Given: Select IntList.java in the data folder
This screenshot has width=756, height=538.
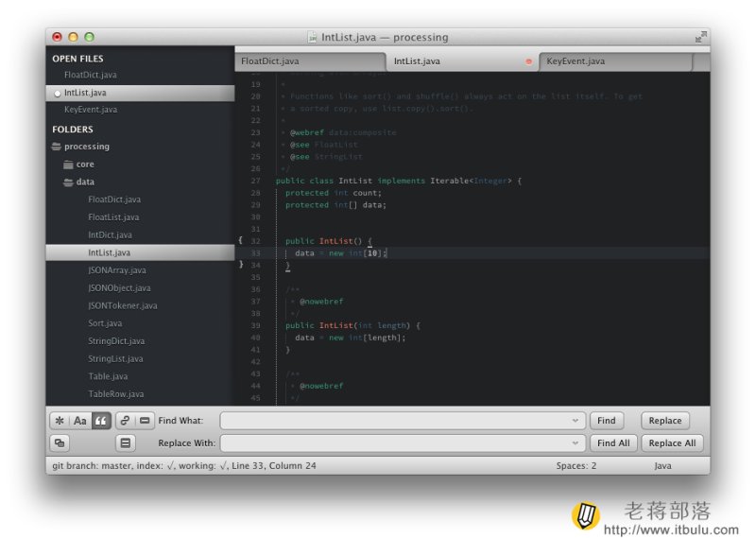Looking at the screenshot, I should pos(140,252).
